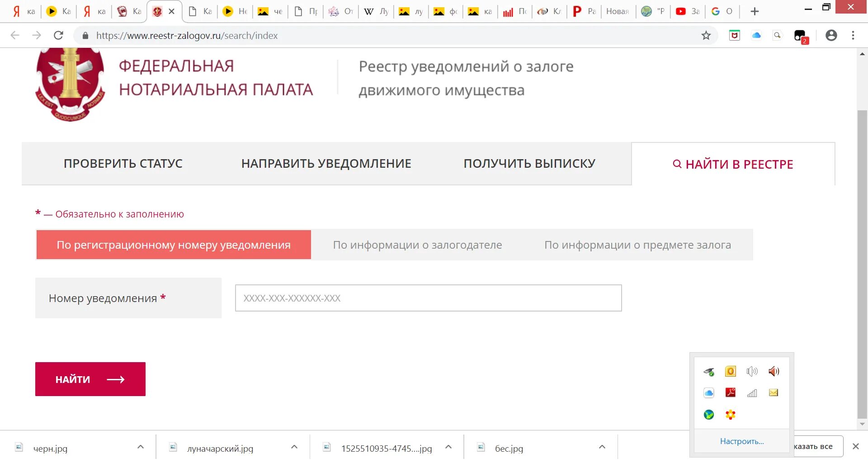The image size is (868, 463).
Task: Open the Adobe Acrobat tray icon
Action: 731,392
